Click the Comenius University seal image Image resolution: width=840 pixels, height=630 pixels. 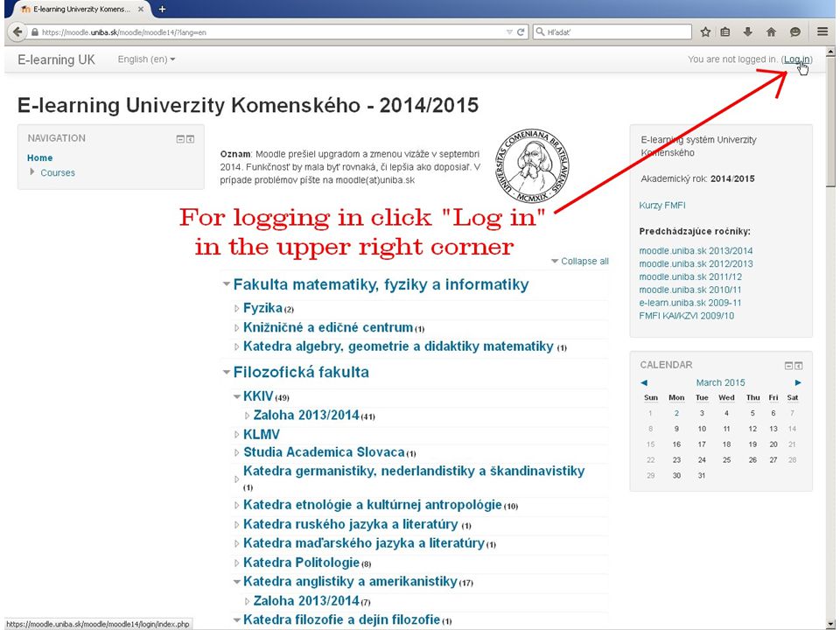[x=532, y=166]
